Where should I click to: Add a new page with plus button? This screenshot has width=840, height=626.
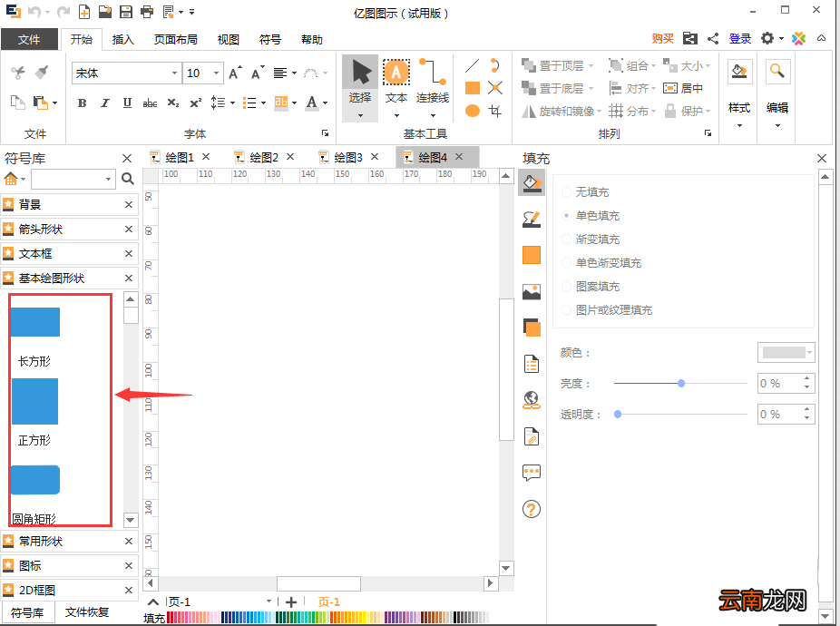tap(291, 602)
